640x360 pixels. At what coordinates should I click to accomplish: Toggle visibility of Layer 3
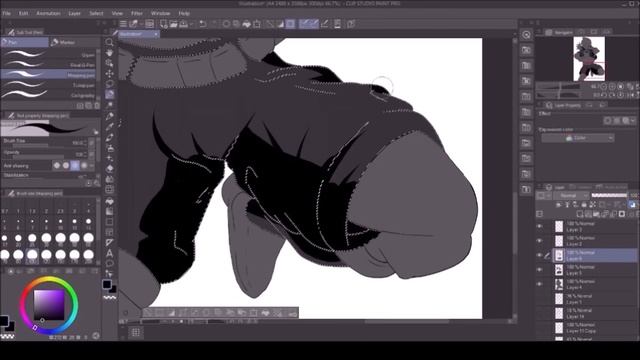(x=540, y=227)
